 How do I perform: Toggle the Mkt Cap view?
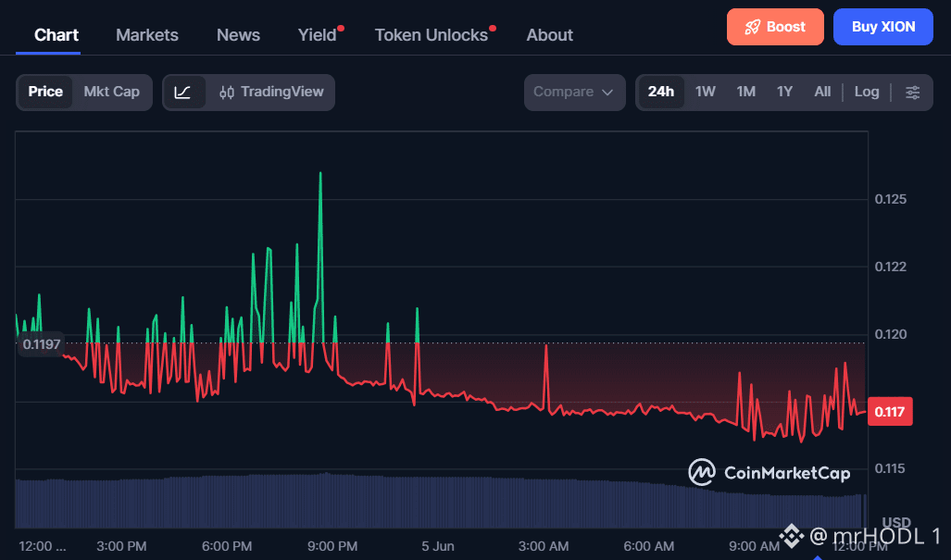point(112,93)
